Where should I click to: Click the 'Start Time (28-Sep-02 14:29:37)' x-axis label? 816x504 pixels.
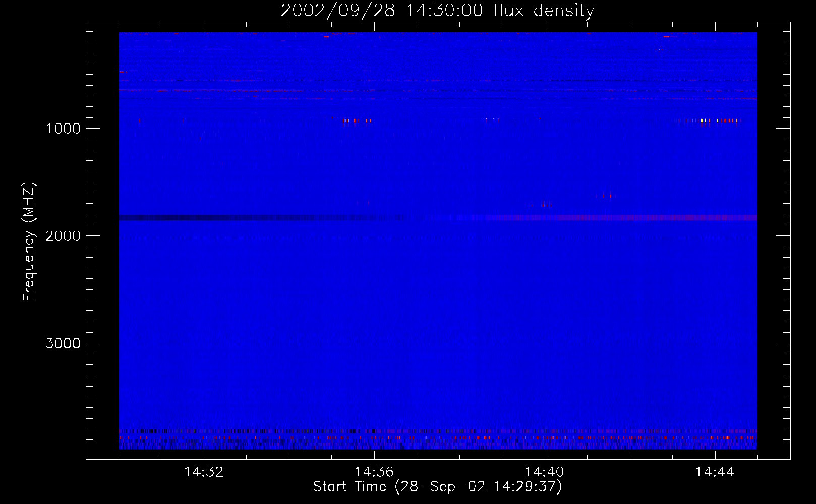coord(437,487)
